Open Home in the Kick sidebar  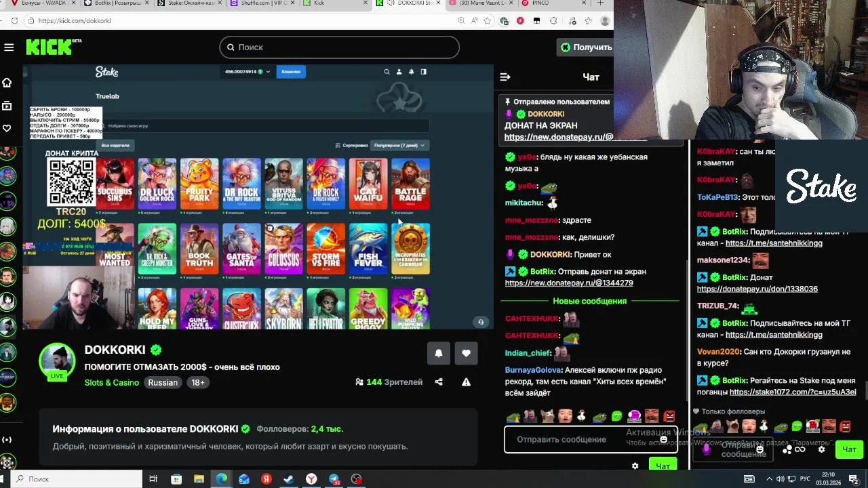pos(7,83)
